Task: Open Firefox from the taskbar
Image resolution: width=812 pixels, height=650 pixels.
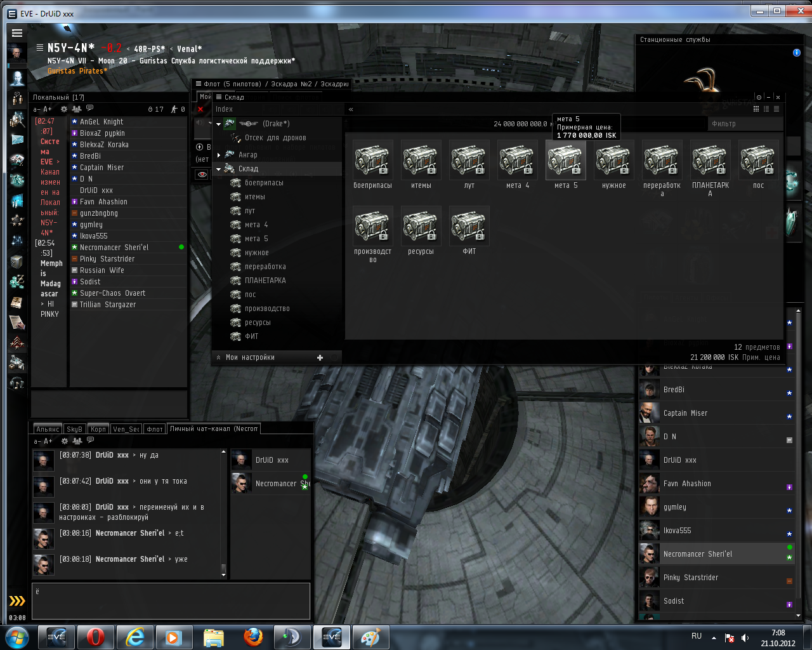Action: click(x=253, y=637)
